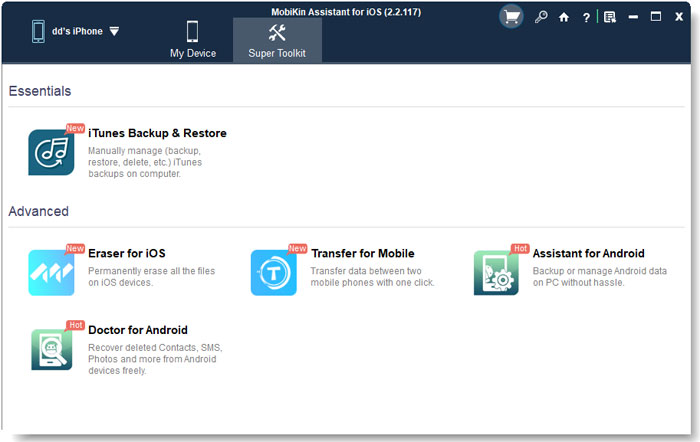This screenshot has width=700, height=442.
Task: Open Transfer for Mobile title link
Action: [x=362, y=253]
